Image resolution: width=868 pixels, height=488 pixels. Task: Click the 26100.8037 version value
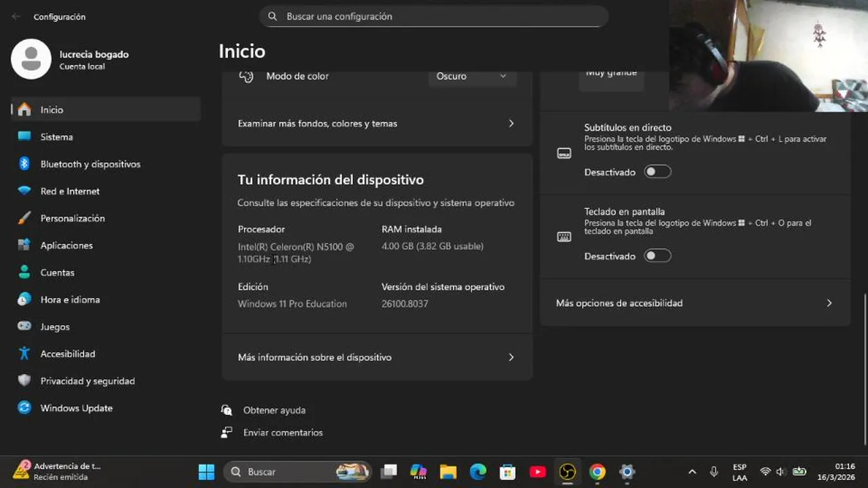pyautogui.click(x=405, y=304)
